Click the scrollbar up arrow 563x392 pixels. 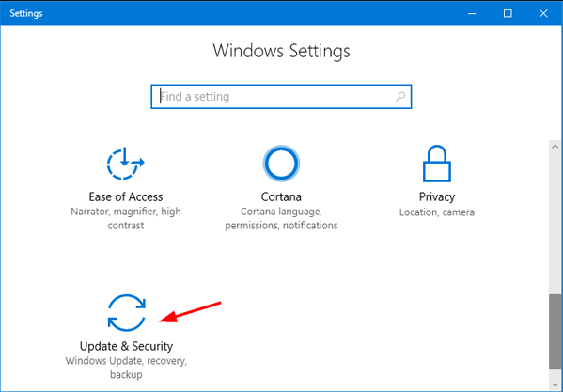tap(555, 147)
